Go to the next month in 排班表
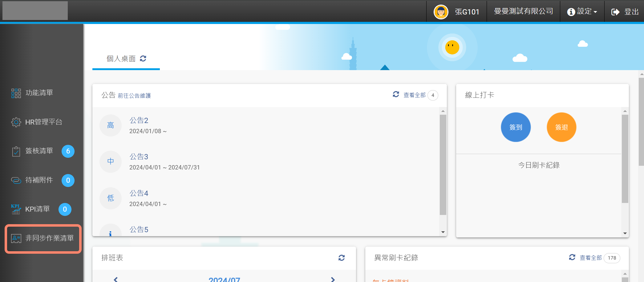The width and height of the screenshot is (644, 282). pos(333,279)
